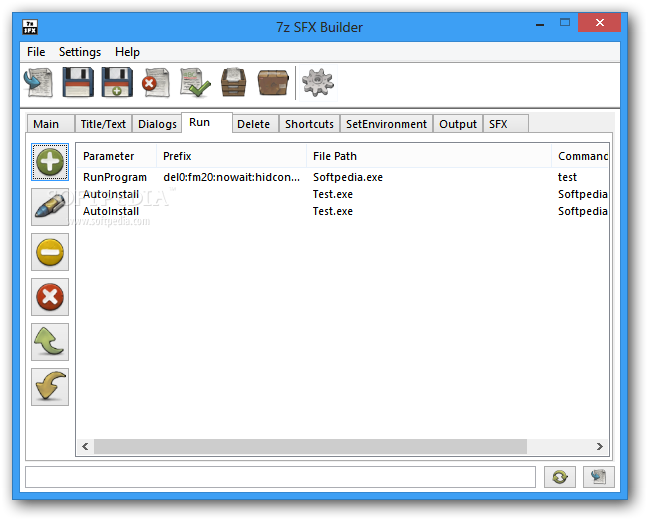Clear entries with the red X button

[50, 297]
